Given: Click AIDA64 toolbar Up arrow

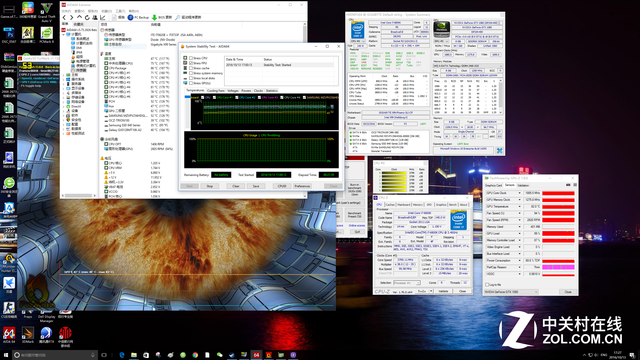Looking at the screenshot, I should coord(79,18).
